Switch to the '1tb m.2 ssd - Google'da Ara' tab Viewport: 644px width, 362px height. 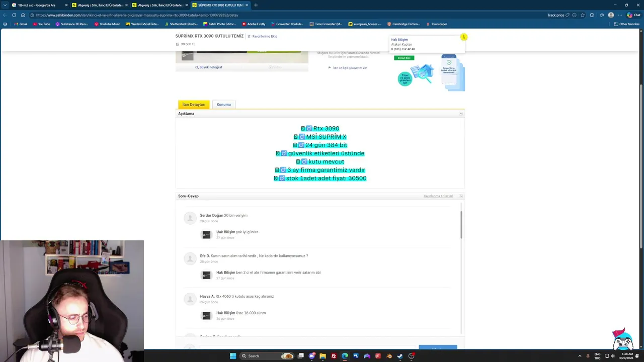pos(40,5)
